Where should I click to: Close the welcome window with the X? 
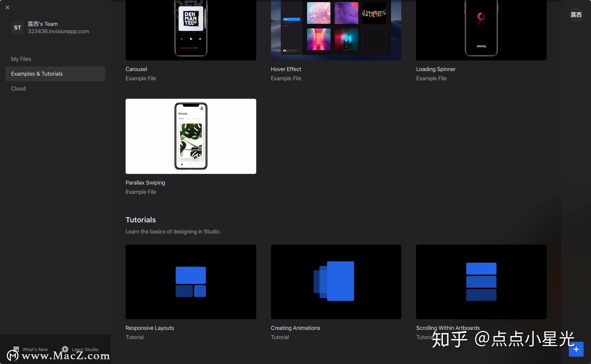point(7,7)
